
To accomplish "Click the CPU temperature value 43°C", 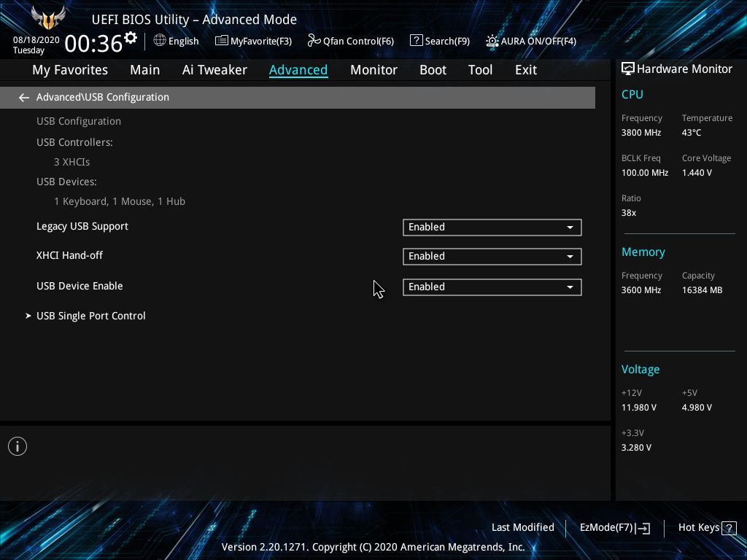I will point(692,133).
